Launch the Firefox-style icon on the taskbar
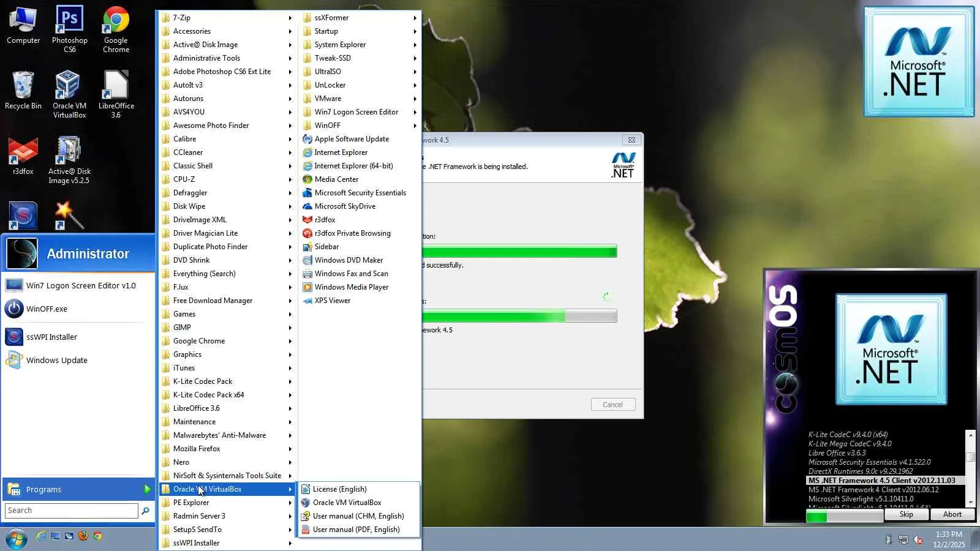The width and height of the screenshot is (980, 551). tap(83, 536)
